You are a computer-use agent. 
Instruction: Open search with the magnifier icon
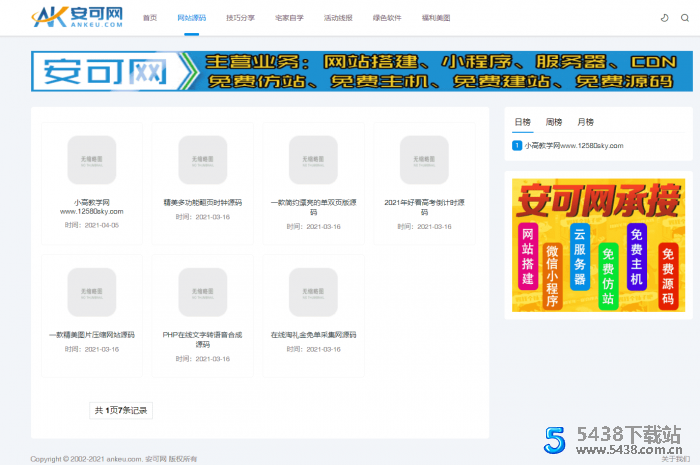click(685, 18)
